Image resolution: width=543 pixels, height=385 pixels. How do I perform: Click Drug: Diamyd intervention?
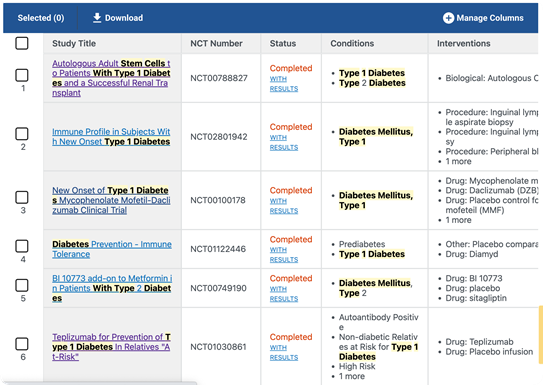[x=472, y=254]
